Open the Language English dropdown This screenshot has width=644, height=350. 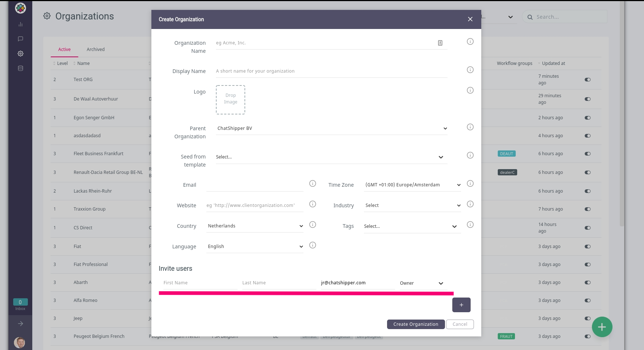tap(255, 247)
